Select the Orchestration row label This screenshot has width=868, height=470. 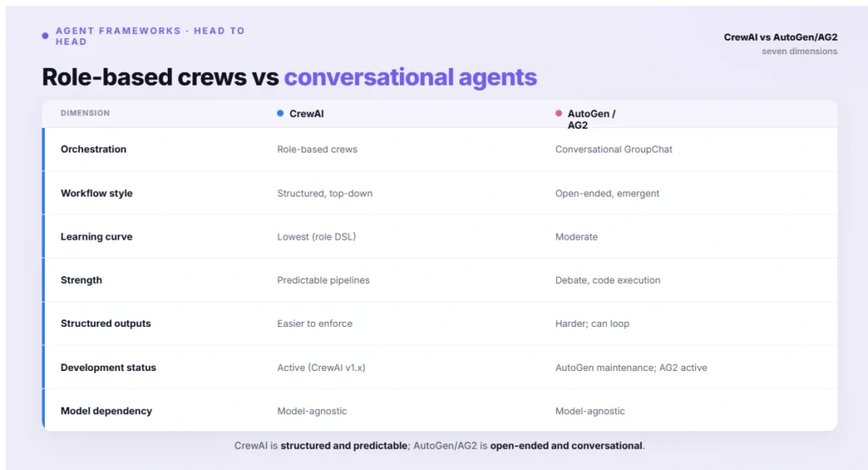[x=93, y=149]
